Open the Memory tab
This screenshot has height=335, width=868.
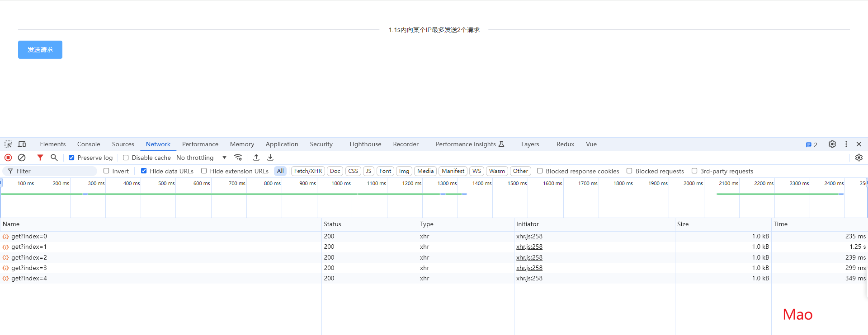[242, 144]
